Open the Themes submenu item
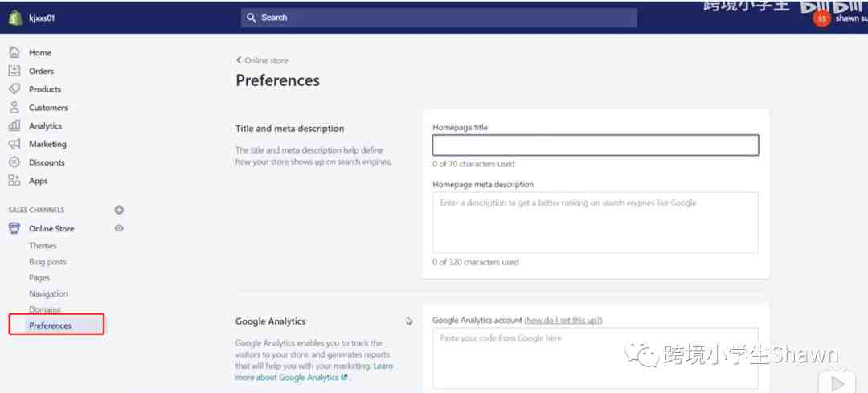The height and width of the screenshot is (393, 868). point(43,246)
